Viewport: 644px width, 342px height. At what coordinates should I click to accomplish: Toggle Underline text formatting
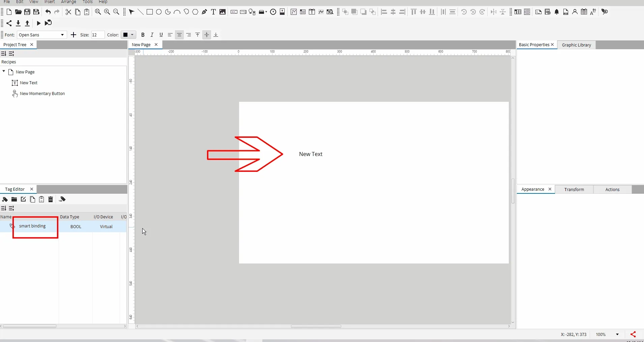161,35
